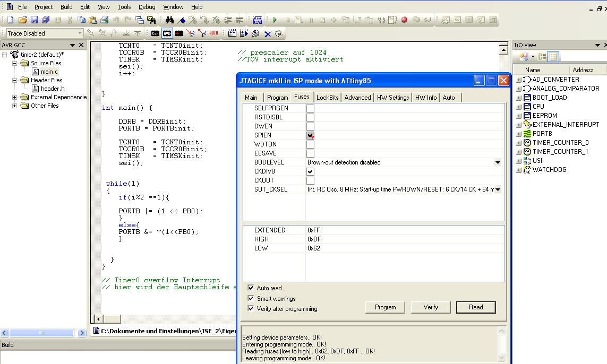Start debugging with green play icon
Viewport: 607px width, 364px height.
(275, 20)
